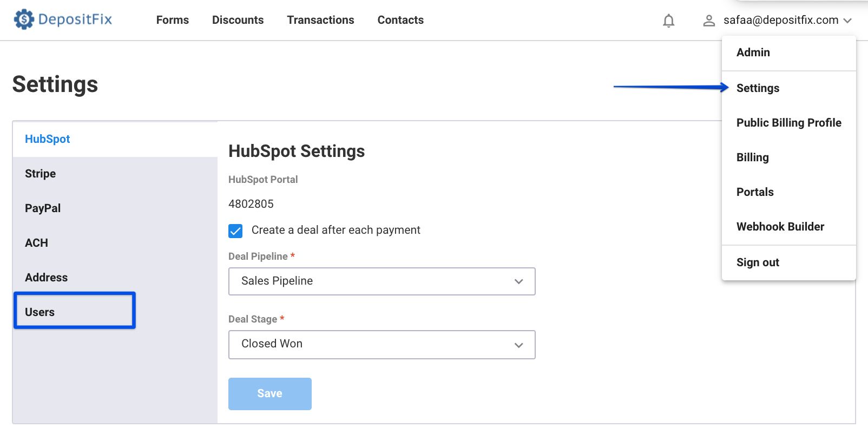Screen dimensions: 868x434
Task: Click the Settings page title
Action: 55,84
